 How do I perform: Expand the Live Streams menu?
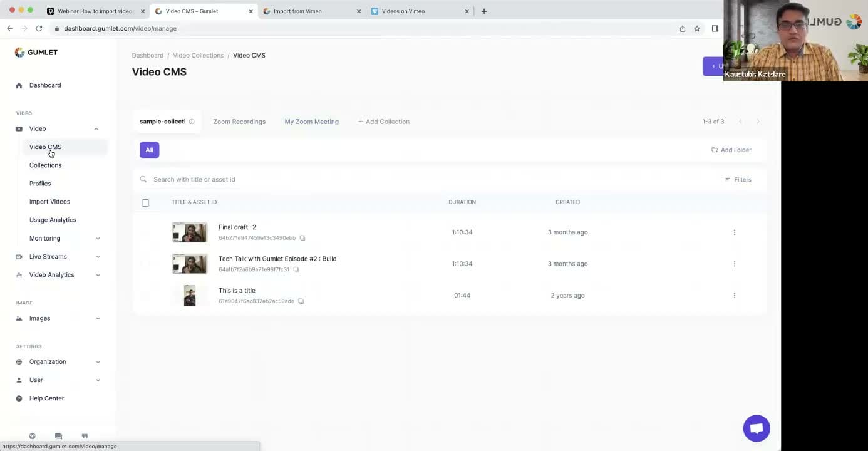(98, 257)
